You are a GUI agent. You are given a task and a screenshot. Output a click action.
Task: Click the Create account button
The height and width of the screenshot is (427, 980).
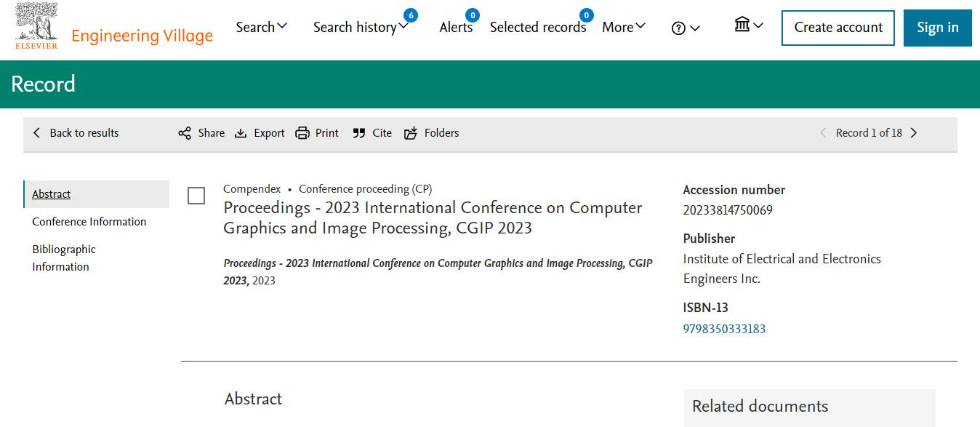(838, 28)
